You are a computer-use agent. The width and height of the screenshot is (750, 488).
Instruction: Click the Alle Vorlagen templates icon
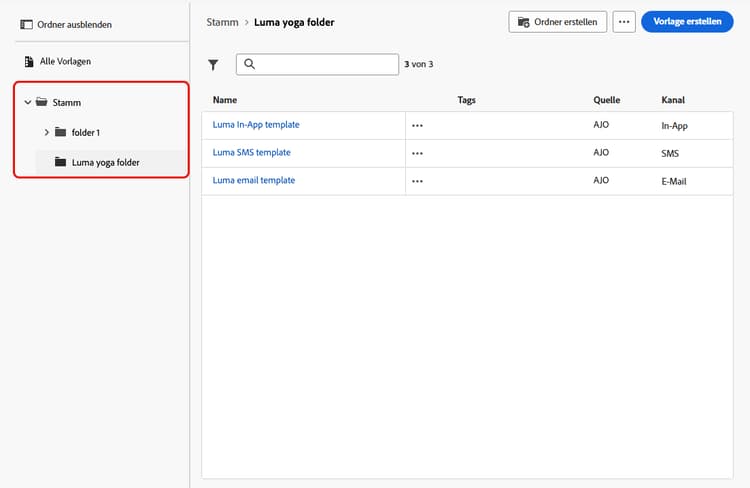tap(27, 62)
